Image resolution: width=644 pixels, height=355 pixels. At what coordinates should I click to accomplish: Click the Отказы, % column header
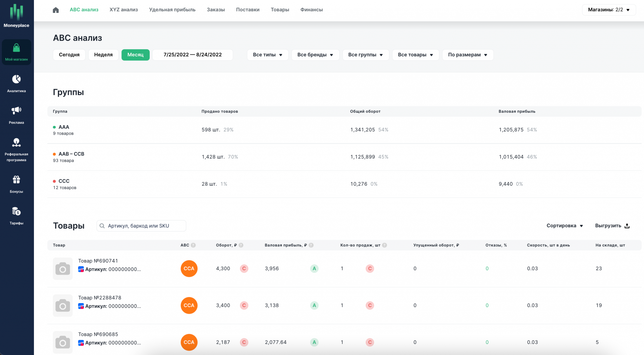click(496, 245)
